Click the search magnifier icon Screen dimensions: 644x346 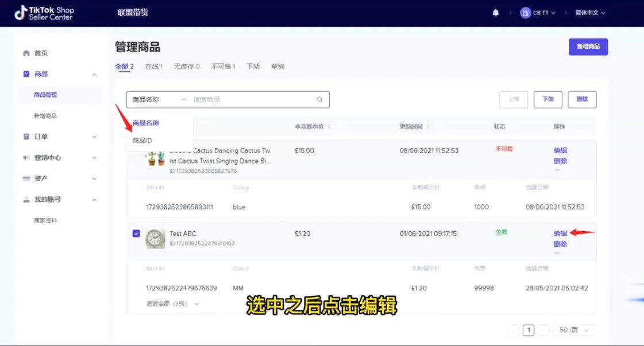(319, 99)
